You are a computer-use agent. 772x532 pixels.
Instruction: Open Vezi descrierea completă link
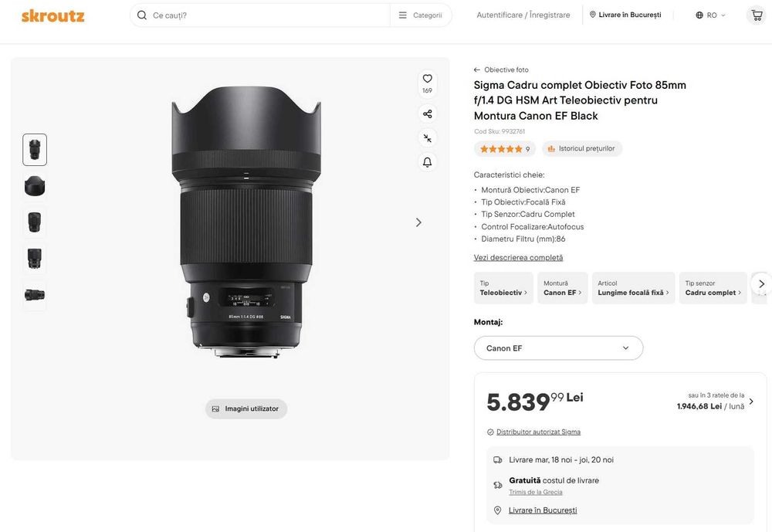coord(518,258)
